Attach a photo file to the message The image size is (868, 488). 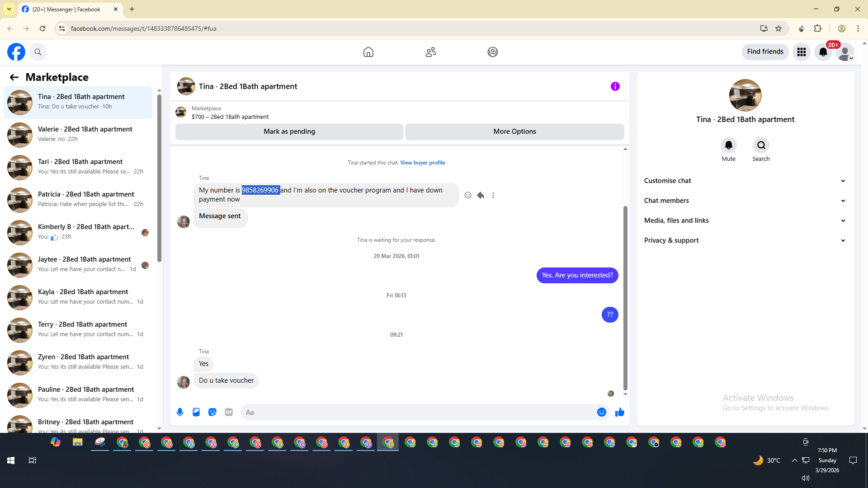[x=196, y=412]
